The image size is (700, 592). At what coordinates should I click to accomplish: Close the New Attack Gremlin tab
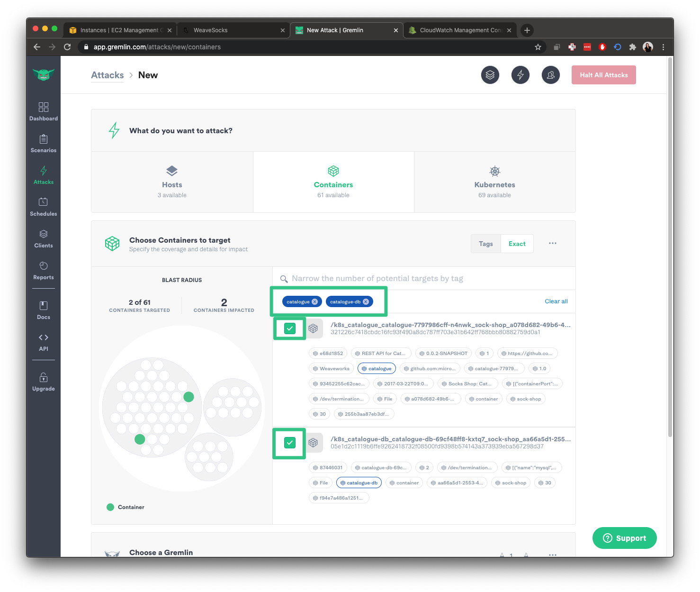point(396,30)
